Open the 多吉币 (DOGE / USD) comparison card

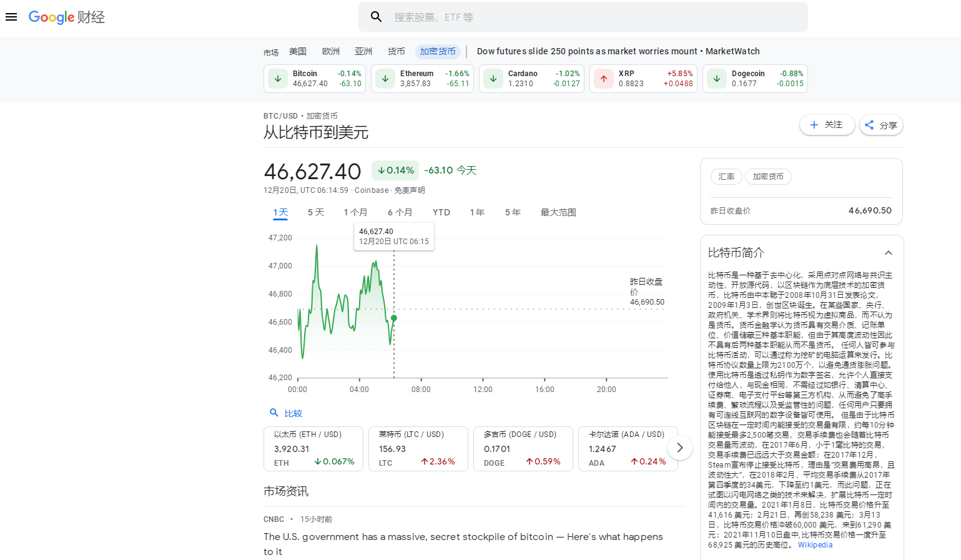click(523, 448)
